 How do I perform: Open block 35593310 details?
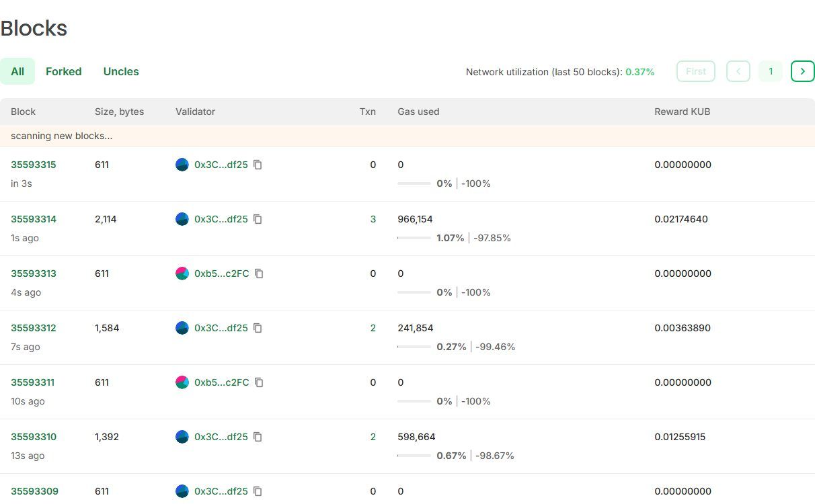pos(34,437)
